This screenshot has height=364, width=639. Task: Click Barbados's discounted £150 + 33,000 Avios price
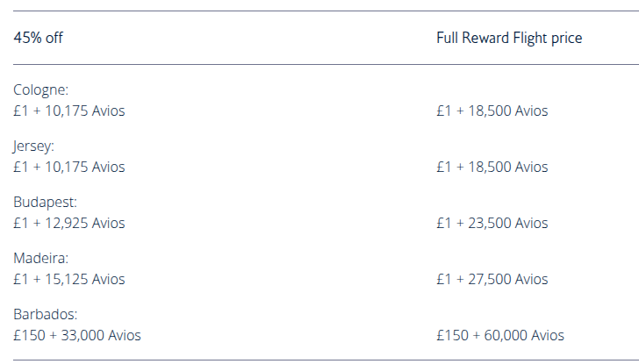click(x=77, y=335)
